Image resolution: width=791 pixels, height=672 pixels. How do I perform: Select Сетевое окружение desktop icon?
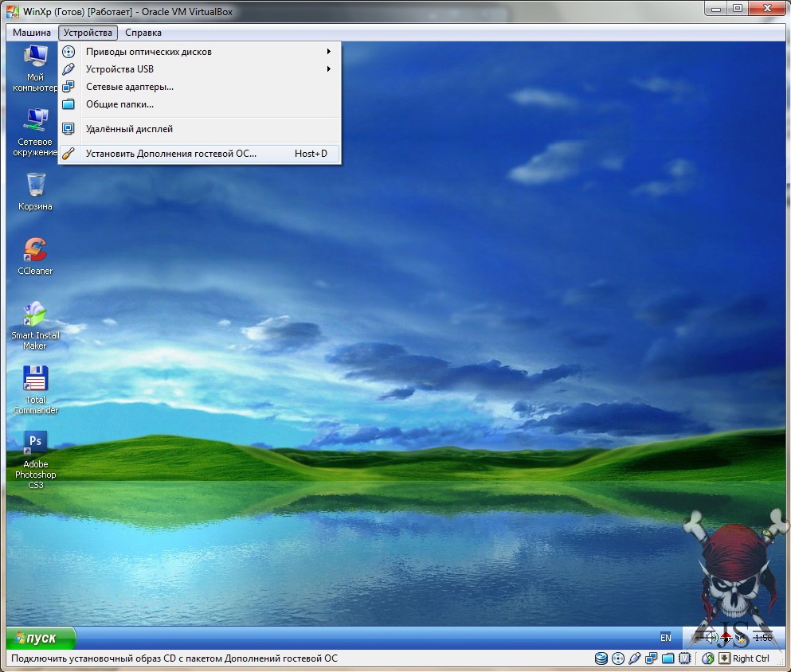click(x=35, y=133)
